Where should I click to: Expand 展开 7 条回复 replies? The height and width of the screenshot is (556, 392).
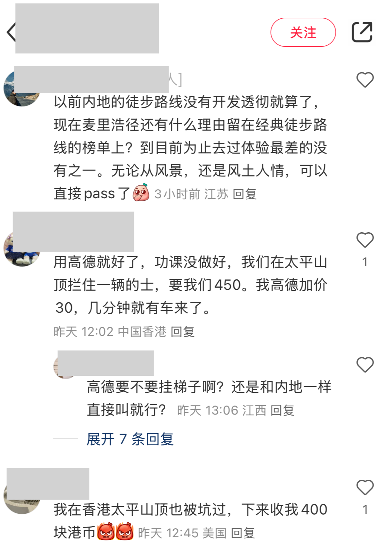click(x=130, y=439)
